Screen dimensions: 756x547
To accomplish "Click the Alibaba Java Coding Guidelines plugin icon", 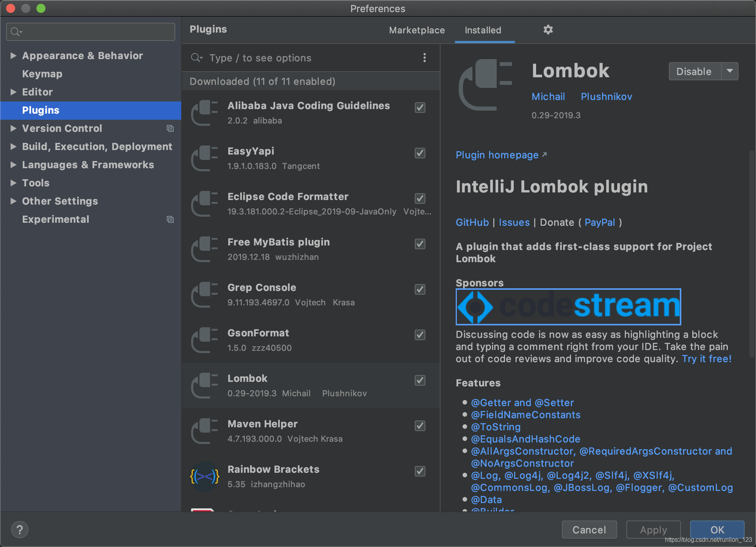I will (x=205, y=113).
